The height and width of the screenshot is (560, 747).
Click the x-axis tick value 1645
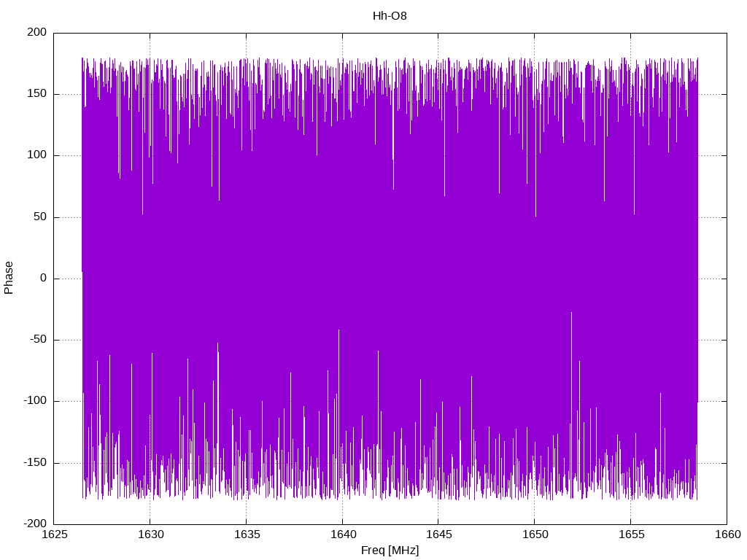click(x=438, y=534)
